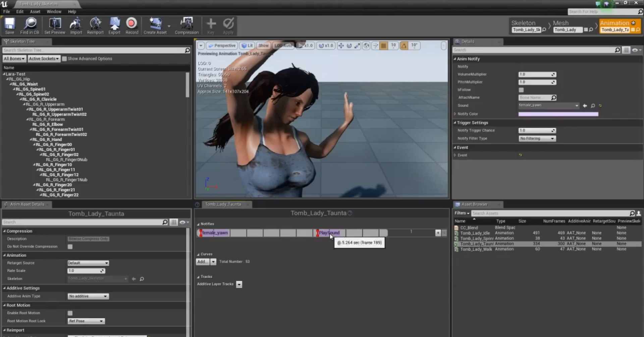Click the Export toolbar icon

pos(114,26)
